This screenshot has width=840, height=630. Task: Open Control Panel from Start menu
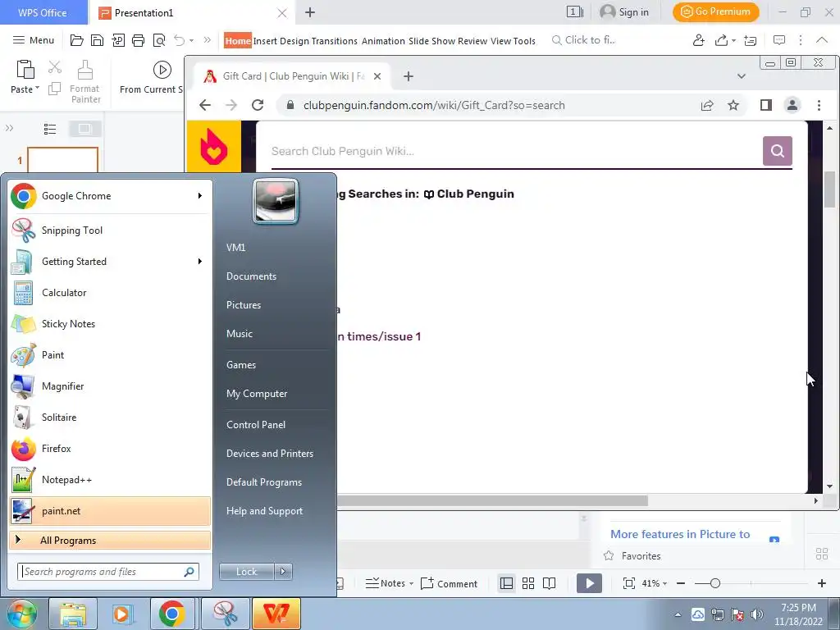(x=256, y=425)
